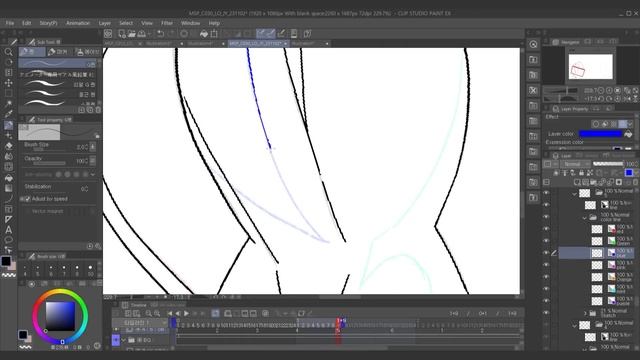The height and width of the screenshot is (360, 640).
Task: Click the Navigator canvas thumbnail
Action: (x=591, y=67)
